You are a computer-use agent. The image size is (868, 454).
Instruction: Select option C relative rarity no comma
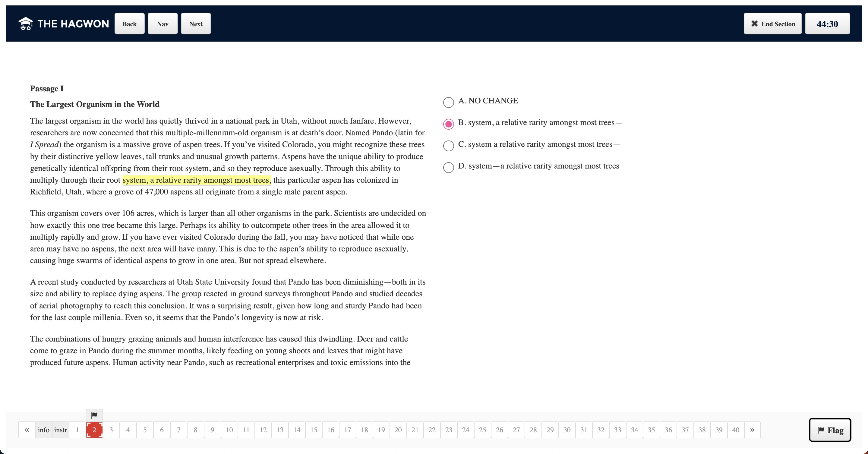[x=449, y=145]
